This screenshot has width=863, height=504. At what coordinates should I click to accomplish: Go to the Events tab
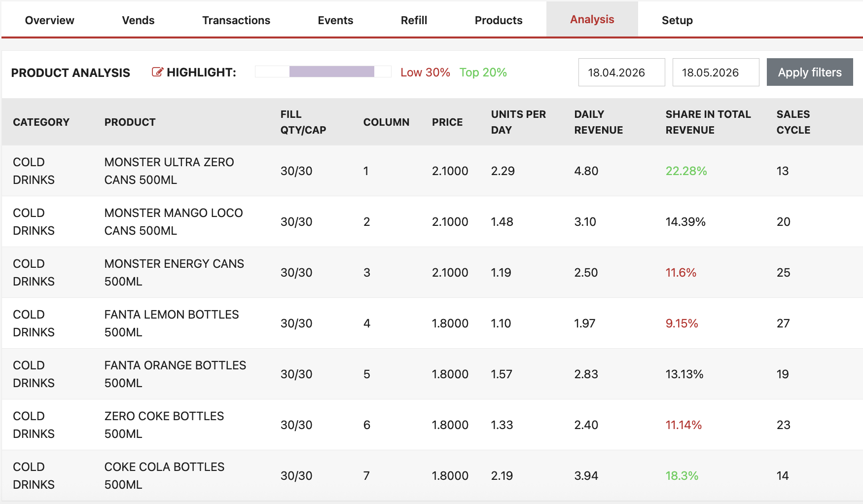pos(335,20)
